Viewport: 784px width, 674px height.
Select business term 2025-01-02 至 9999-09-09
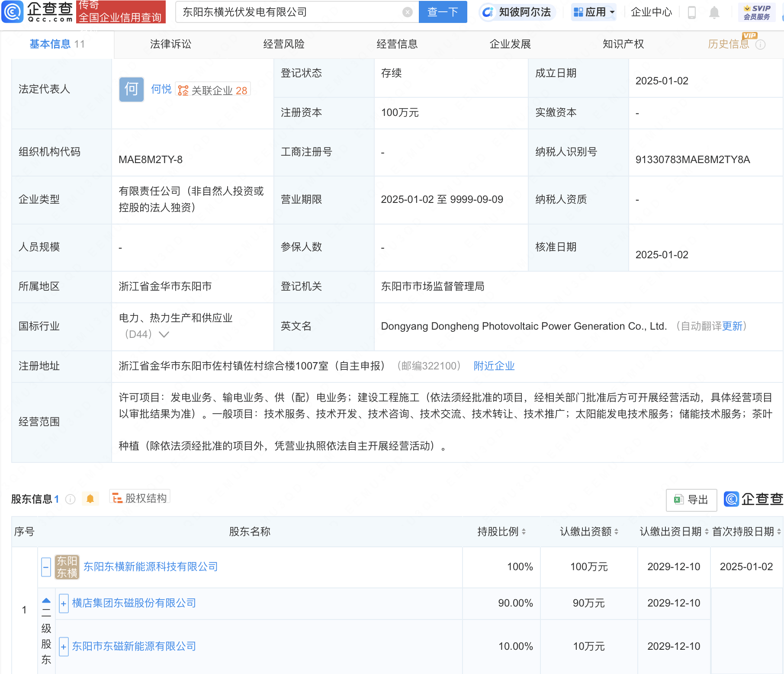pos(442,199)
